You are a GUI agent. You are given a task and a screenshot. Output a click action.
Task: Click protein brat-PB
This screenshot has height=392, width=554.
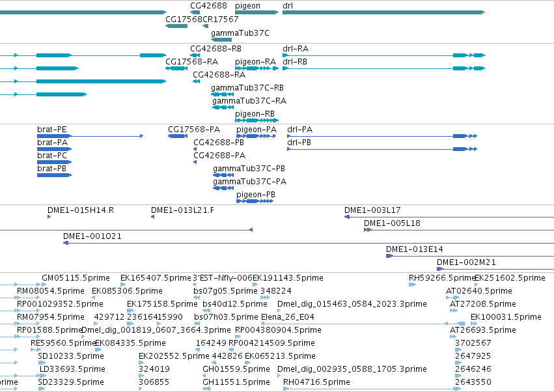pos(51,169)
